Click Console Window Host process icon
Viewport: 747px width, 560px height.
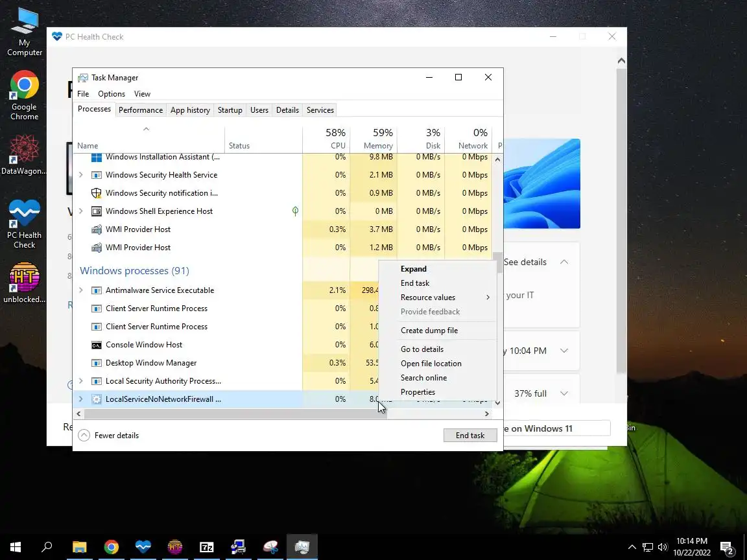(96, 345)
